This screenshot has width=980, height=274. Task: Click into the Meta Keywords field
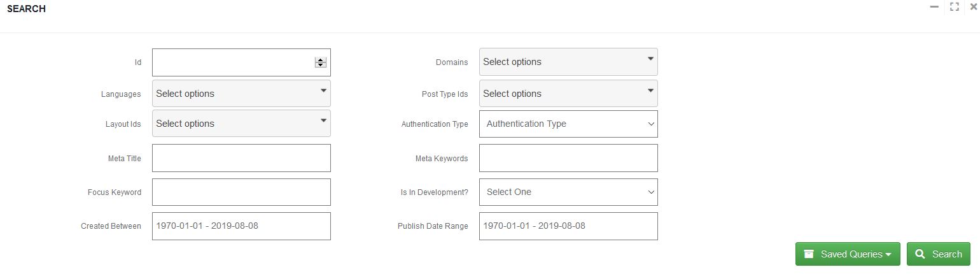coord(568,158)
